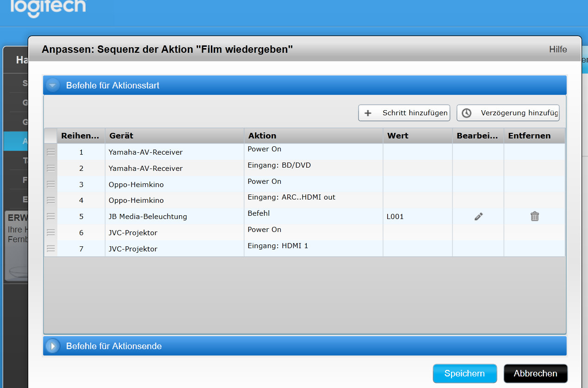The image size is (588, 388).
Task: Click the L001 value cell
Action: [x=395, y=217]
